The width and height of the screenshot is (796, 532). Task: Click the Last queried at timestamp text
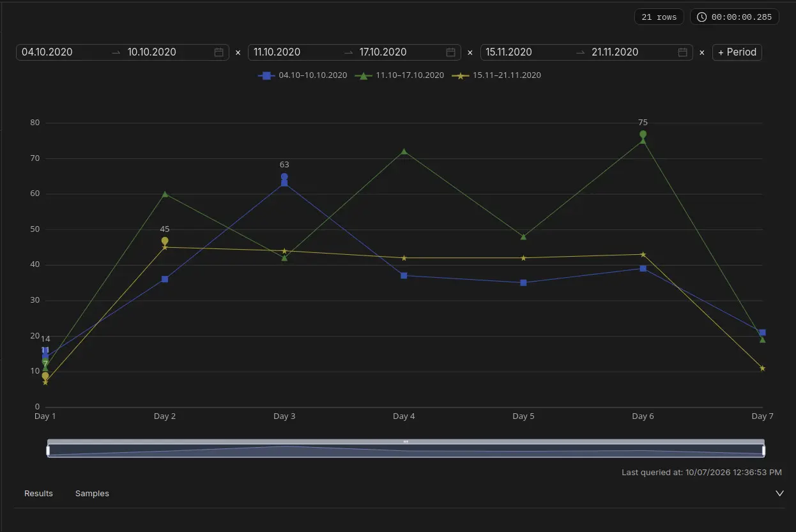pyautogui.click(x=701, y=473)
